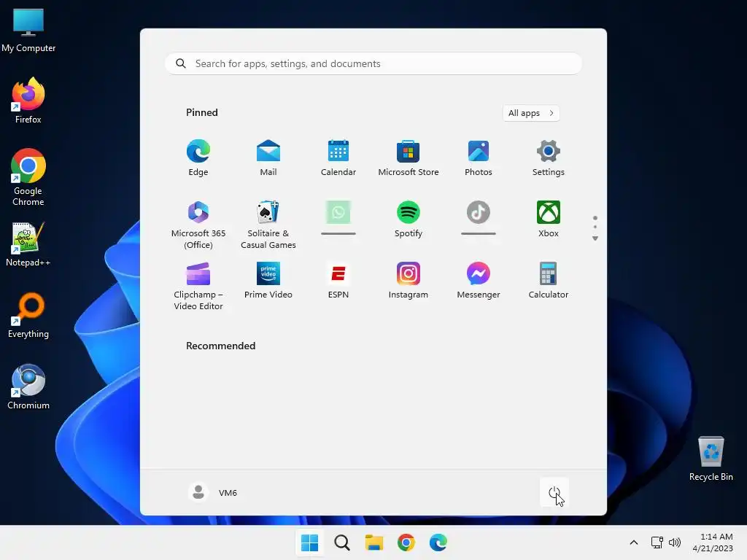Go to next page of pinned apps

point(595,238)
